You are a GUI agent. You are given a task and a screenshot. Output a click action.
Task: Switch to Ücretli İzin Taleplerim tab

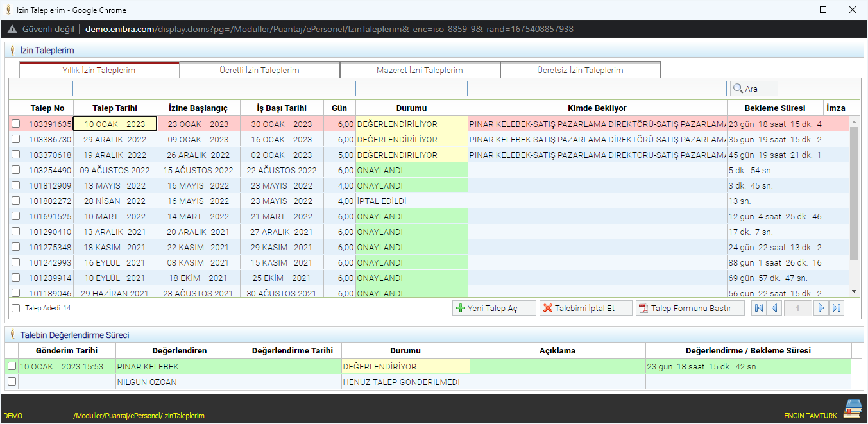tap(260, 70)
